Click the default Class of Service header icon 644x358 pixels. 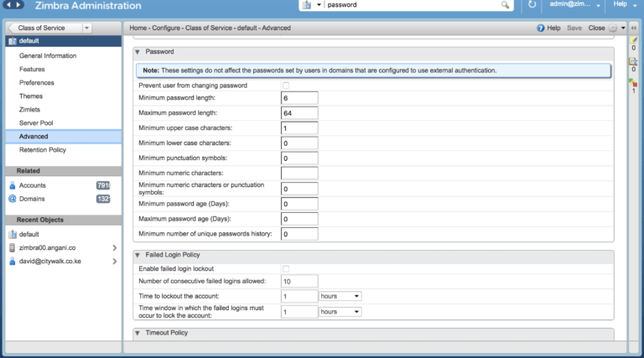pyautogui.click(x=13, y=41)
